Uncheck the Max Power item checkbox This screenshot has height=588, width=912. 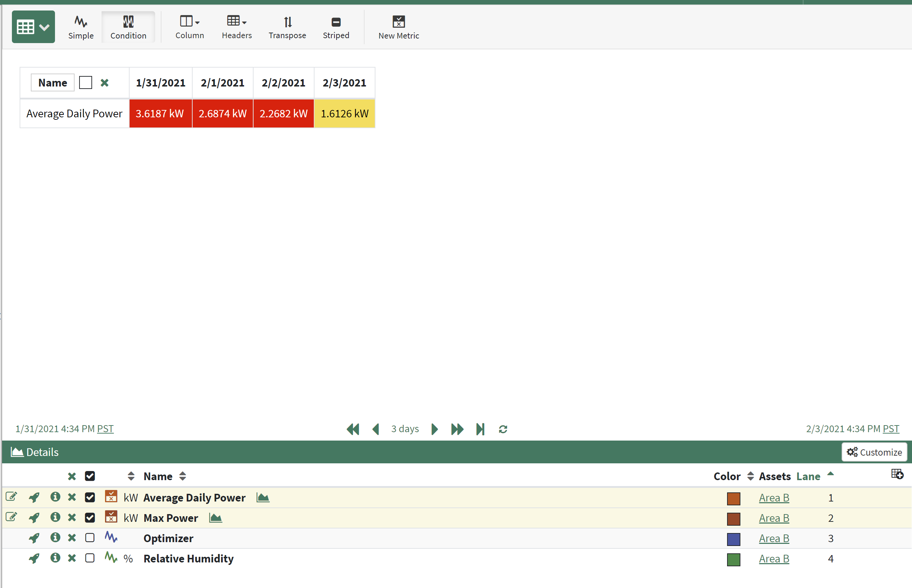click(x=90, y=518)
